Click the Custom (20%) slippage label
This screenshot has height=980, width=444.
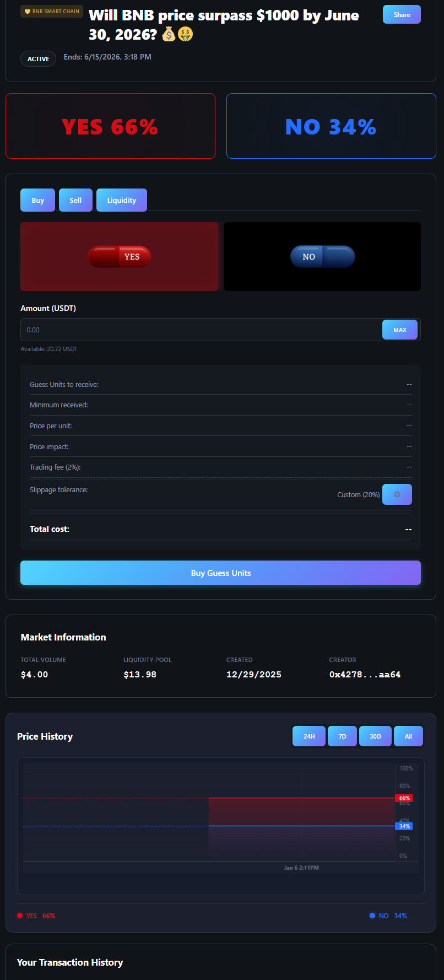coord(359,494)
